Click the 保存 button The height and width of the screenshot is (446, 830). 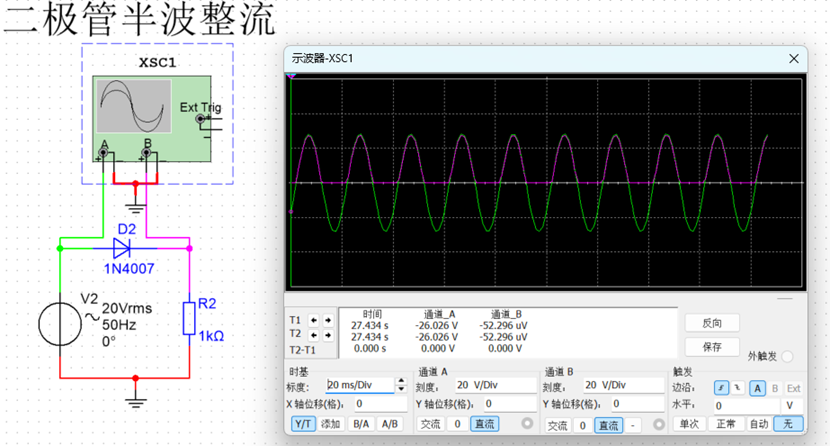tap(711, 347)
